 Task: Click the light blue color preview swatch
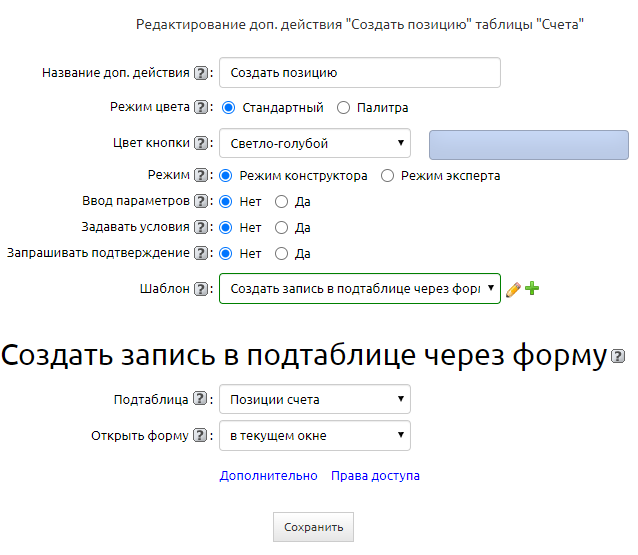(528, 144)
